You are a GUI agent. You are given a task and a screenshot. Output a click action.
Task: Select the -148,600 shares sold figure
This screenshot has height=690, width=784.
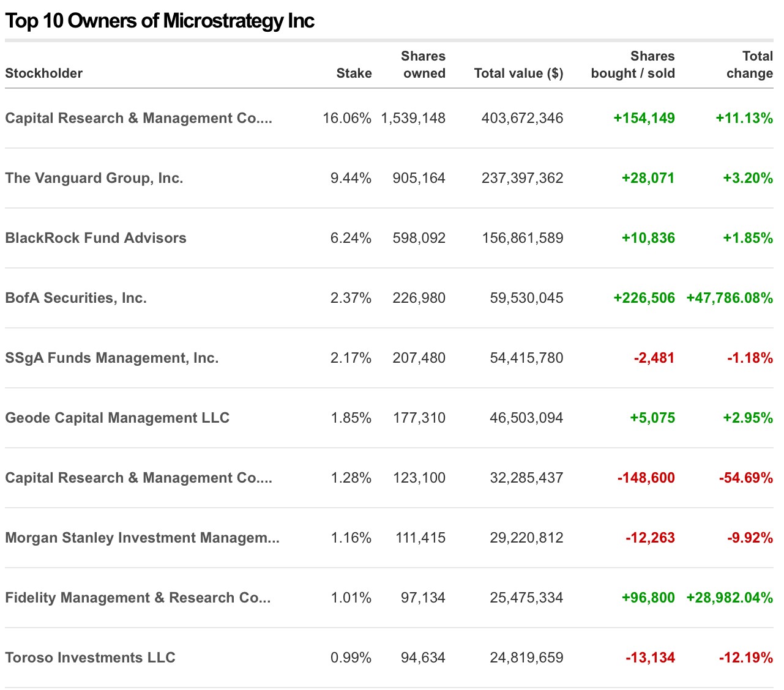pos(646,478)
